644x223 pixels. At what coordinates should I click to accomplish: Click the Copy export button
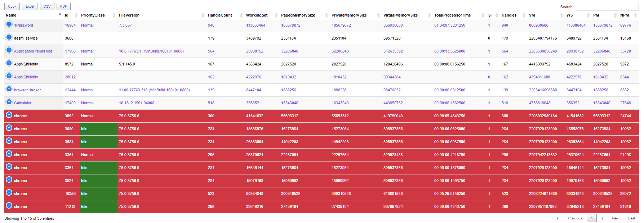click(x=12, y=6)
